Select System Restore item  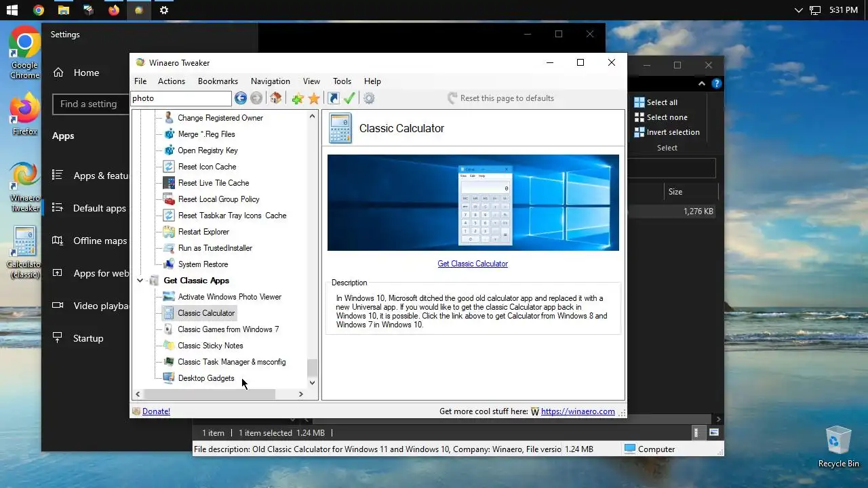(203, 264)
